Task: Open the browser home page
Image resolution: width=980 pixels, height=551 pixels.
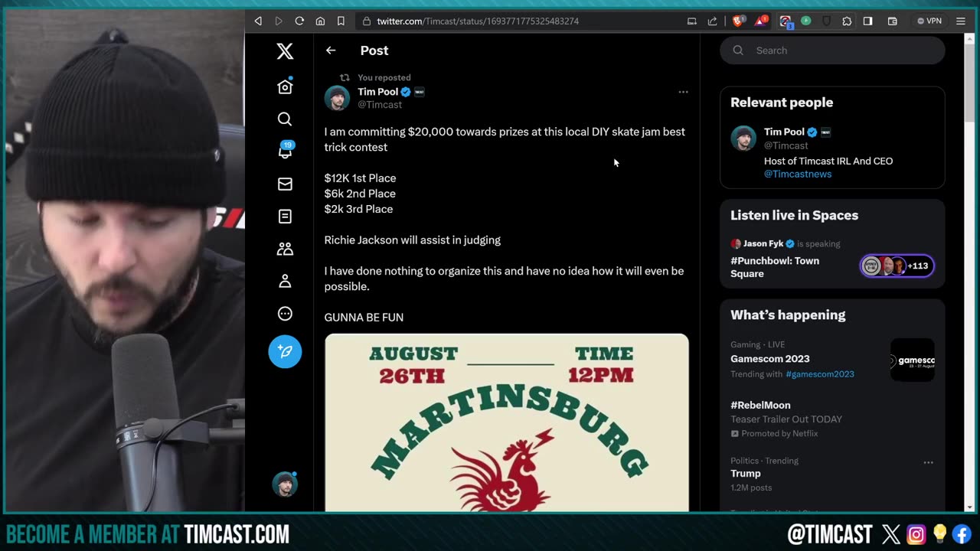Action: point(320,21)
